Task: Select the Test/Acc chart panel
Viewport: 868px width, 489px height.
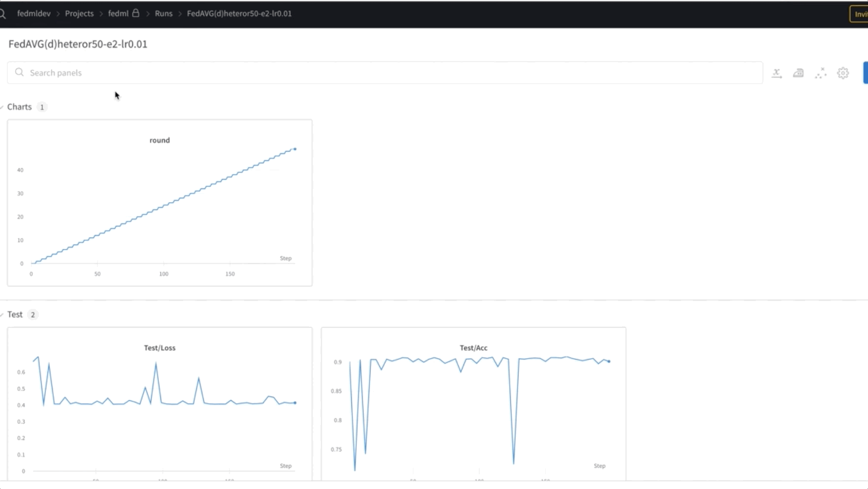Action: 474,404
